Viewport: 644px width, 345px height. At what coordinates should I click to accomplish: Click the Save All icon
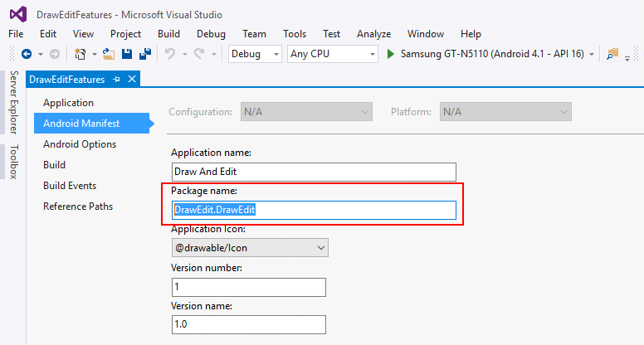[x=145, y=54]
